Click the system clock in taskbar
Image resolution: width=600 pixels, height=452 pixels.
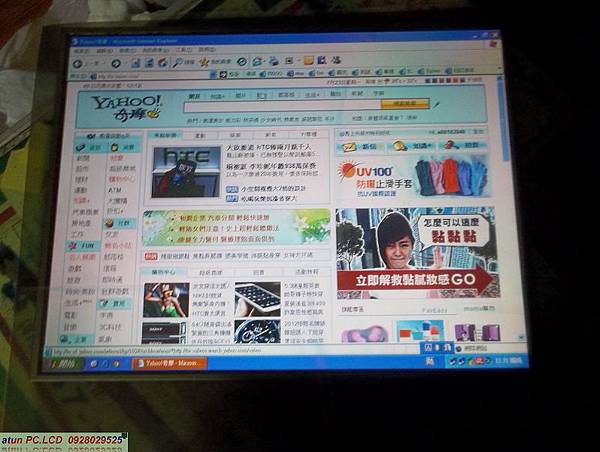pos(508,361)
